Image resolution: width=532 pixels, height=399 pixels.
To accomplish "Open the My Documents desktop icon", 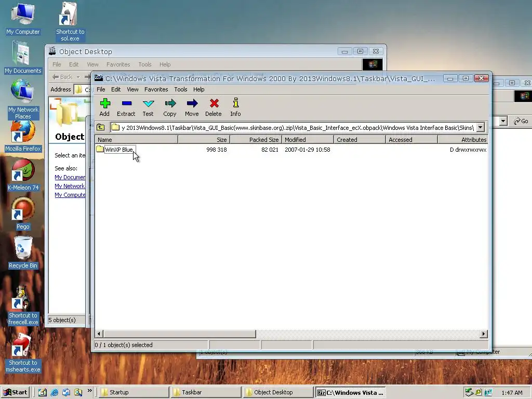I will [x=23, y=58].
